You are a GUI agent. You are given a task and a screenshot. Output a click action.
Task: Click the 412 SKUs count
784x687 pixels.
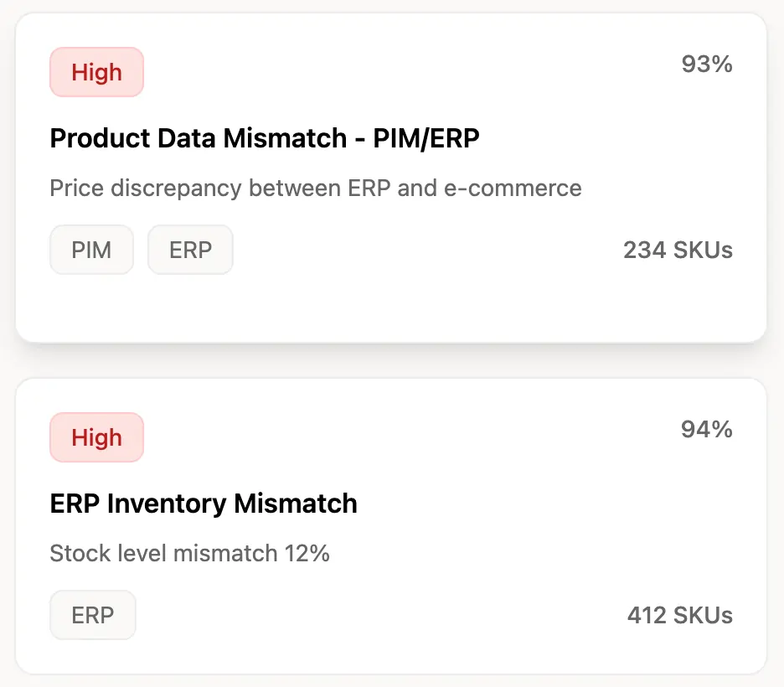(x=679, y=616)
